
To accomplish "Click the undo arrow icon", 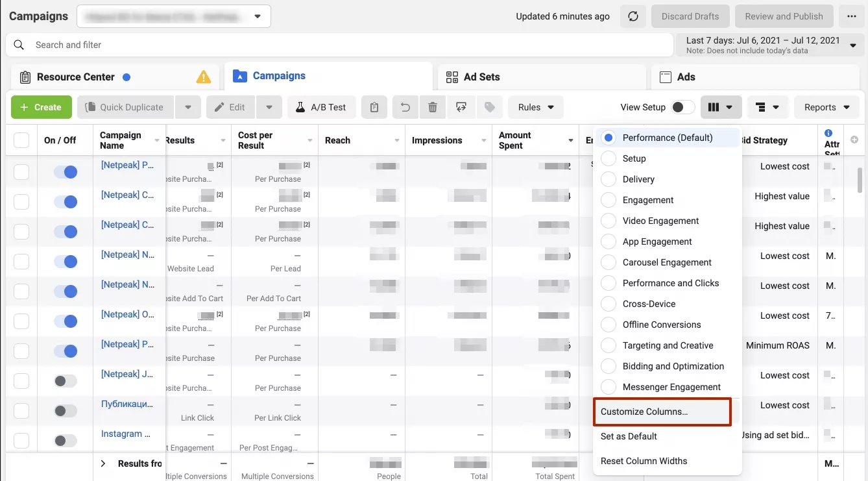I will click(x=405, y=107).
